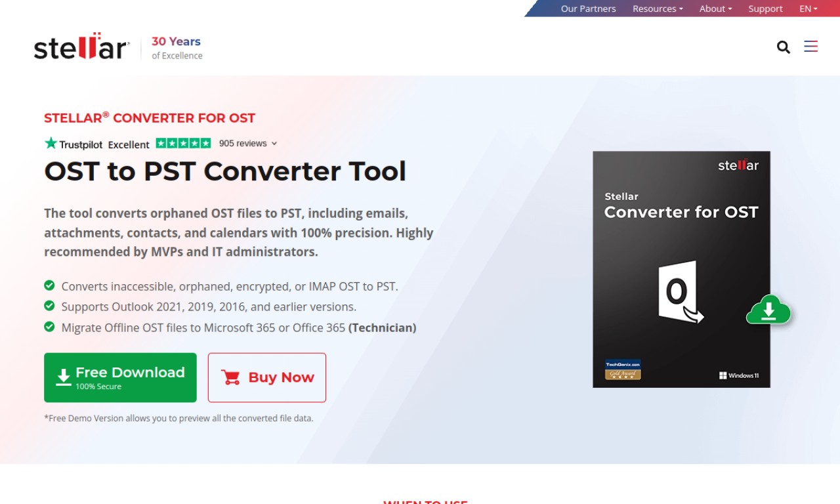Screen dimensions: 840x504
Task: Open the search magnifier icon
Action: point(783,47)
